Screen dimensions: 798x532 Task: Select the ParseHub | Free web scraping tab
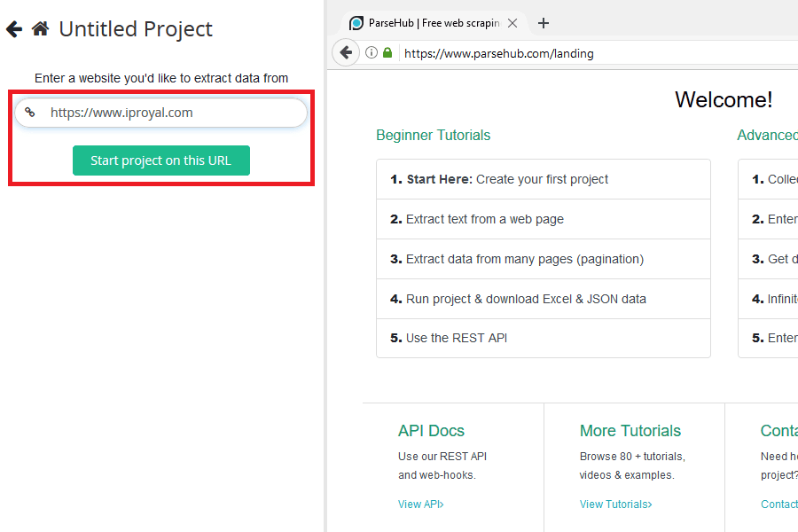tap(434, 23)
